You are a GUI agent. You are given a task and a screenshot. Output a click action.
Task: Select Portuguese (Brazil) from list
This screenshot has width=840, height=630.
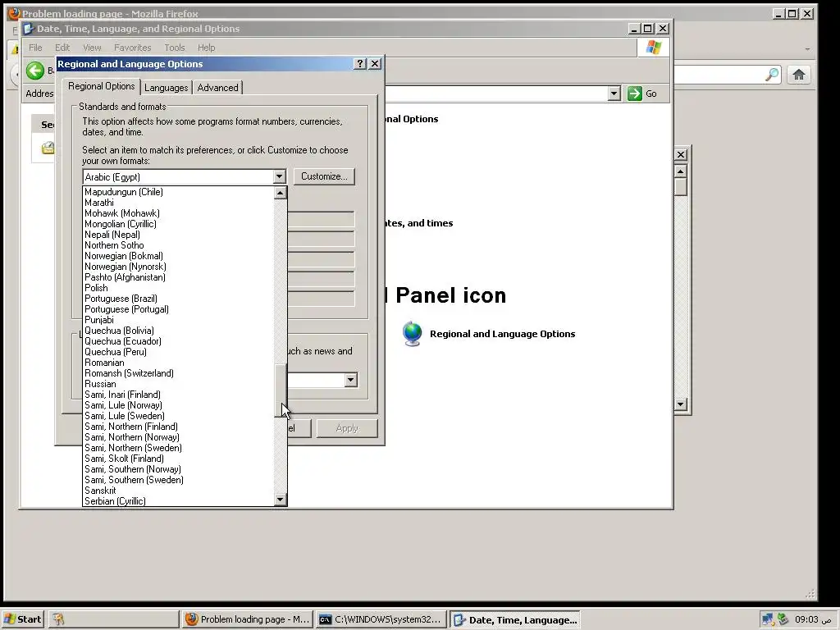tap(178, 299)
